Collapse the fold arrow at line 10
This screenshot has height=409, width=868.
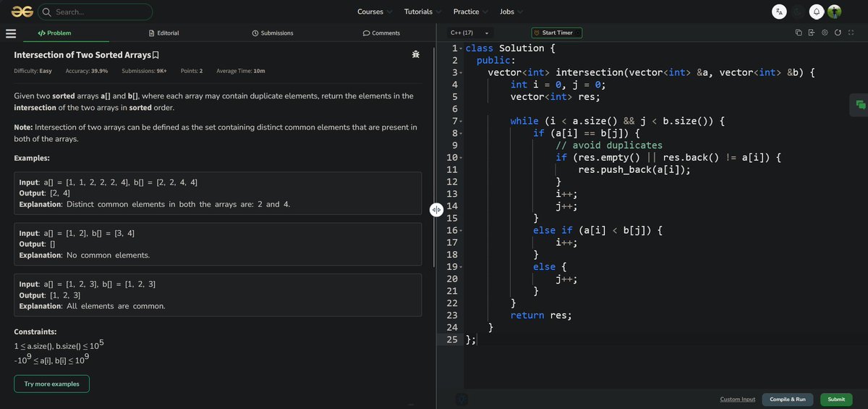point(461,158)
